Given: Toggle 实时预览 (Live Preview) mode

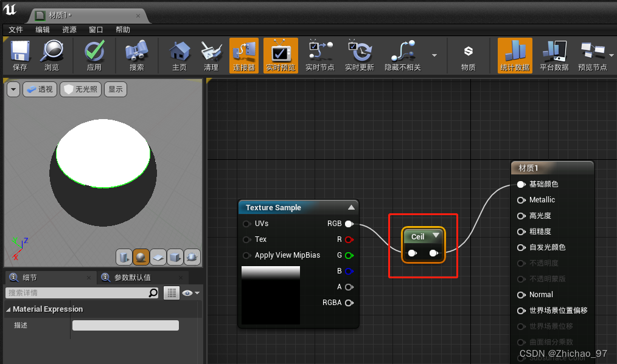Looking at the screenshot, I should (282, 55).
